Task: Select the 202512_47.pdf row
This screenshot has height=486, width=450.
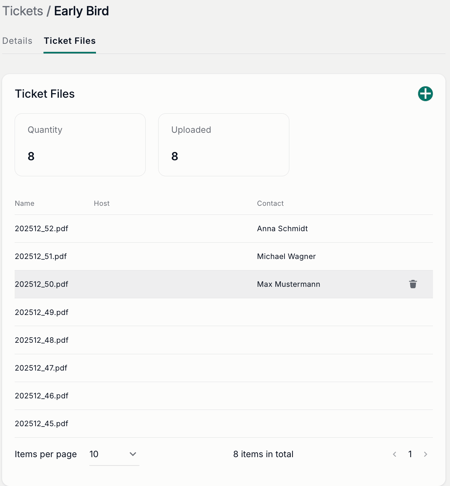Action: (x=224, y=368)
